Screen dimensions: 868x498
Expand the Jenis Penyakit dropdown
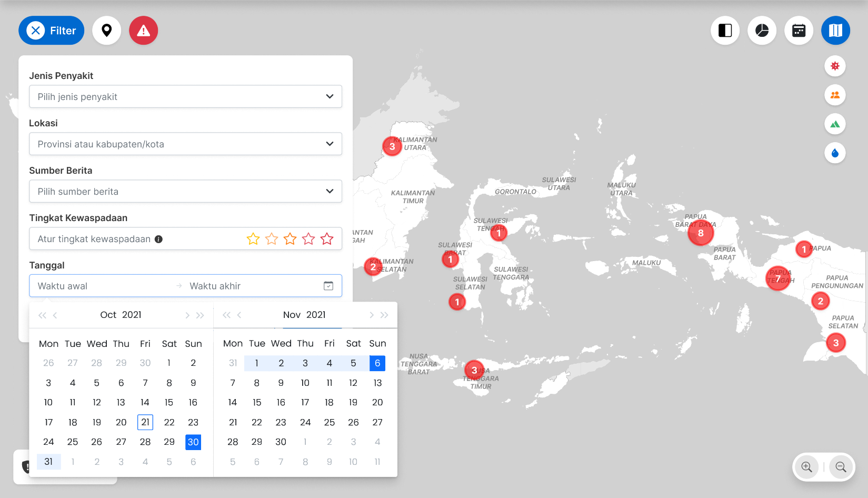point(185,96)
